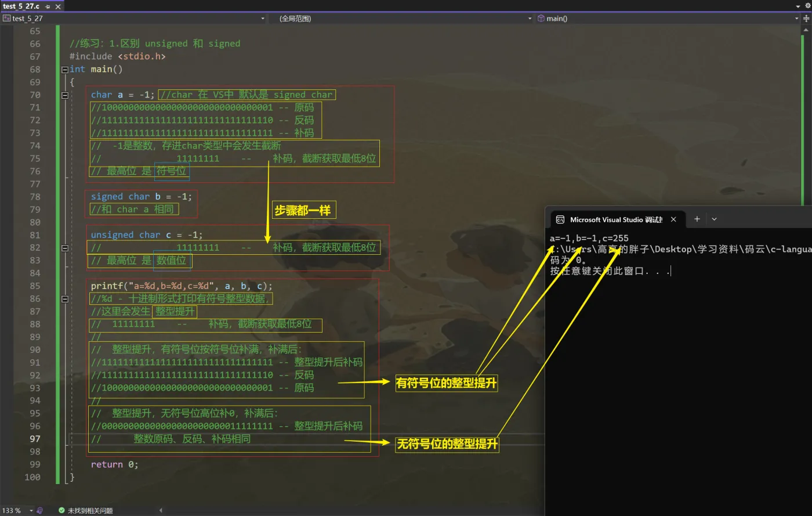Click the code cleanup brush icon in status bar
The height and width of the screenshot is (516, 812).
click(39, 511)
